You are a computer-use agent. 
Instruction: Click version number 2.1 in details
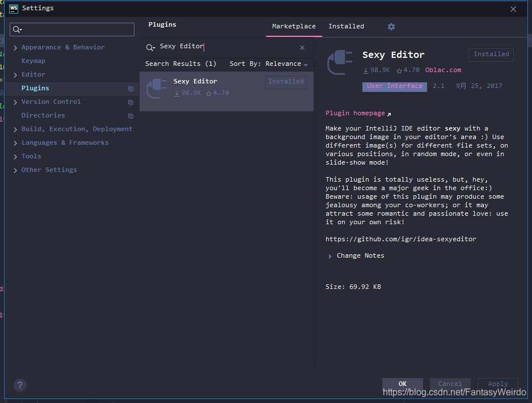coord(438,86)
